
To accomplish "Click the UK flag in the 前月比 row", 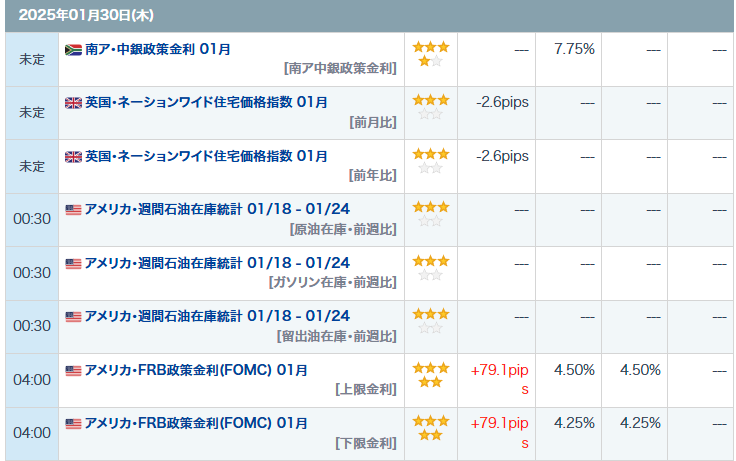I will pyautogui.click(x=73, y=102).
